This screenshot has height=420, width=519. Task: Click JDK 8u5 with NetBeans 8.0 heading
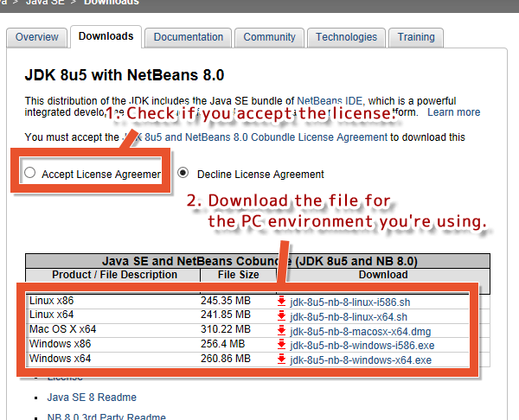(125, 75)
